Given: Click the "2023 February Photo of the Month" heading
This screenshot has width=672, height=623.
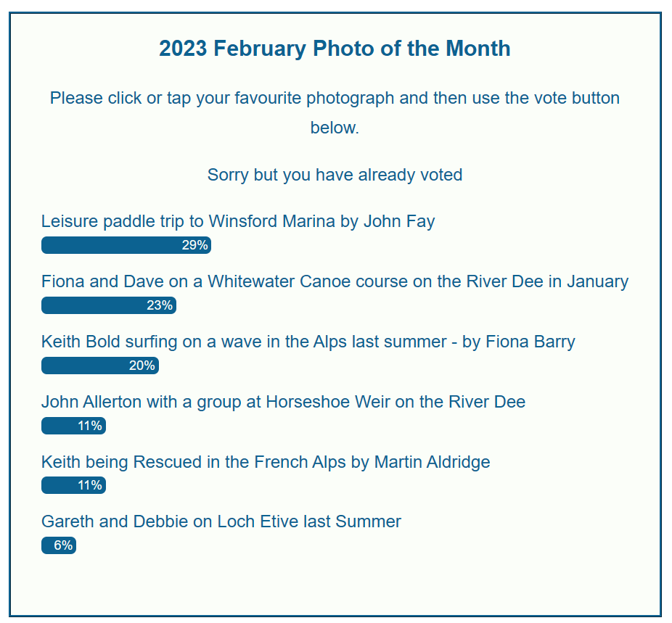Looking at the screenshot, I should [x=335, y=49].
